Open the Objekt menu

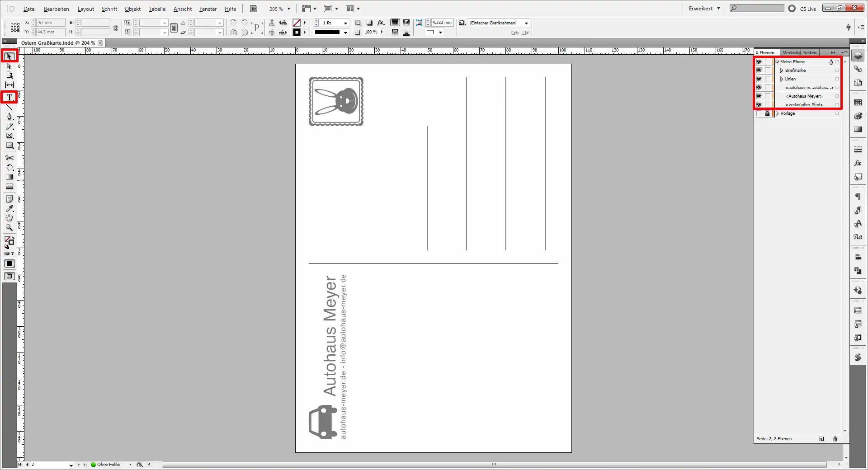132,9
